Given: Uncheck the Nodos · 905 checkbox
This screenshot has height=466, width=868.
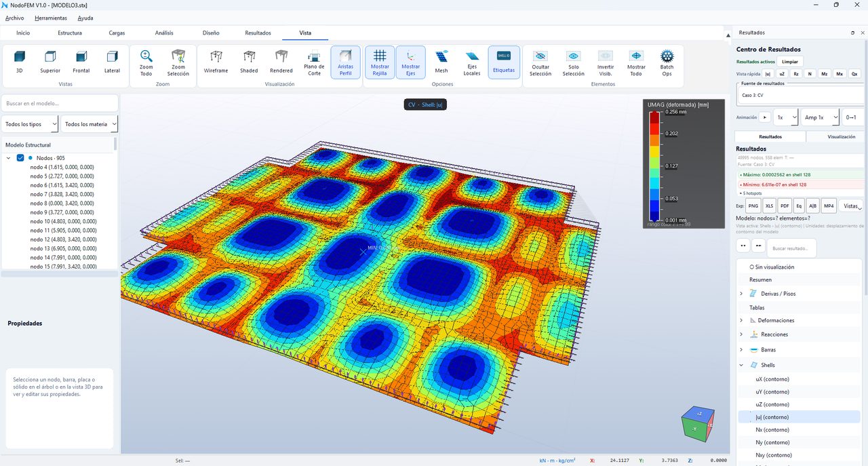Looking at the screenshot, I should [x=20, y=158].
